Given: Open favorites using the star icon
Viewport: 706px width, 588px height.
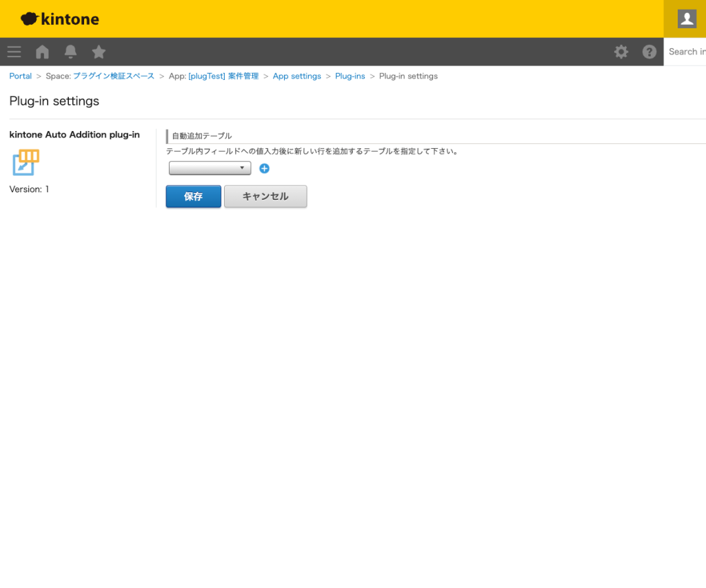Looking at the screenshot, I should [x=99, y=51].
